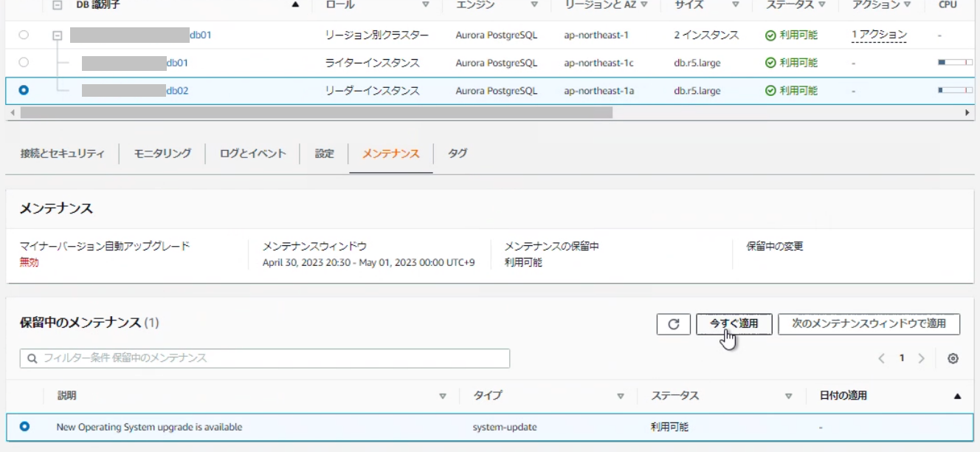Sort maintenance table by タイプ column
980x452 pixels.
[x=621, y=396]
